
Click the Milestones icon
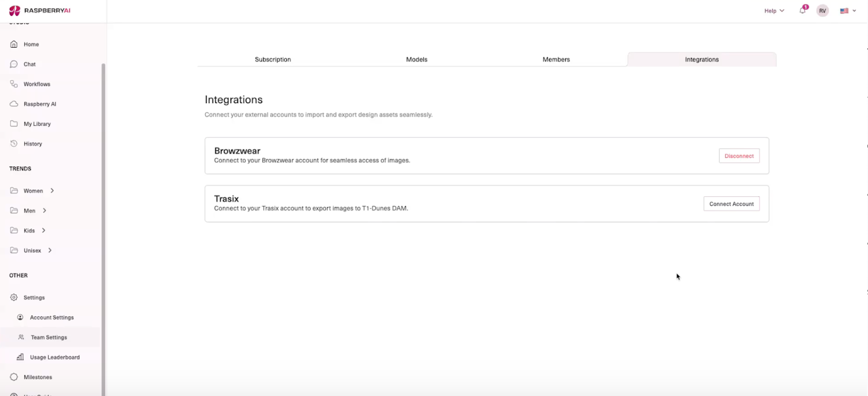14,377
